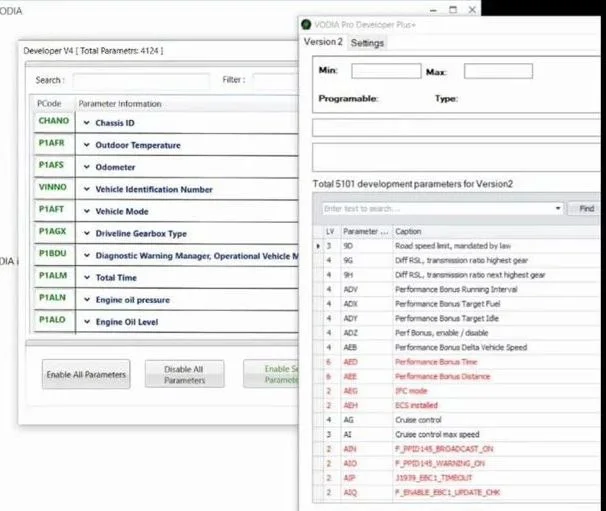Select the red 'IFC mode' row
Viewport: 606px width, 511px height.
(458, 391)
